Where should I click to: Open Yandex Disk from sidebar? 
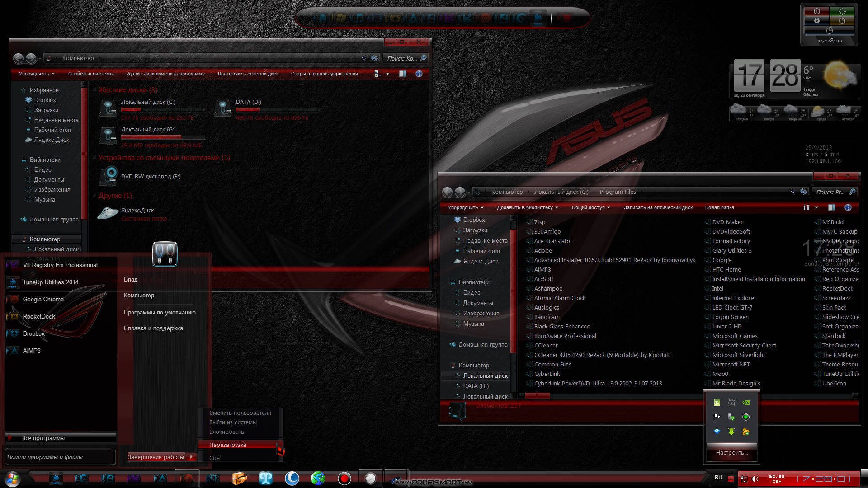[x=51, y=140]
